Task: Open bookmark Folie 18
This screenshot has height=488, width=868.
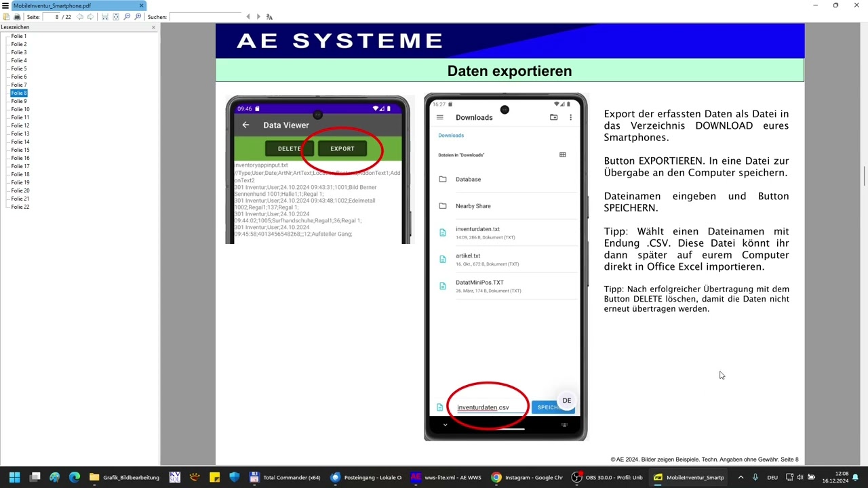Action: (20, 174)
